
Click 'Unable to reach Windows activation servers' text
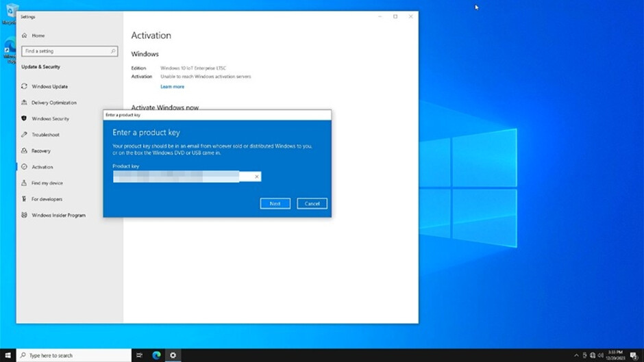tap(206, 77)
